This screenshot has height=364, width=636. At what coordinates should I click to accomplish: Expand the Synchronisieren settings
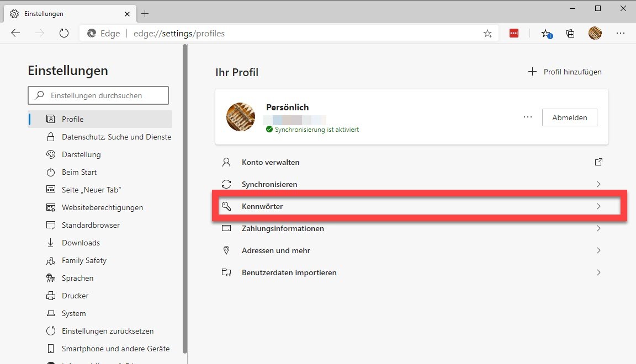598,184
